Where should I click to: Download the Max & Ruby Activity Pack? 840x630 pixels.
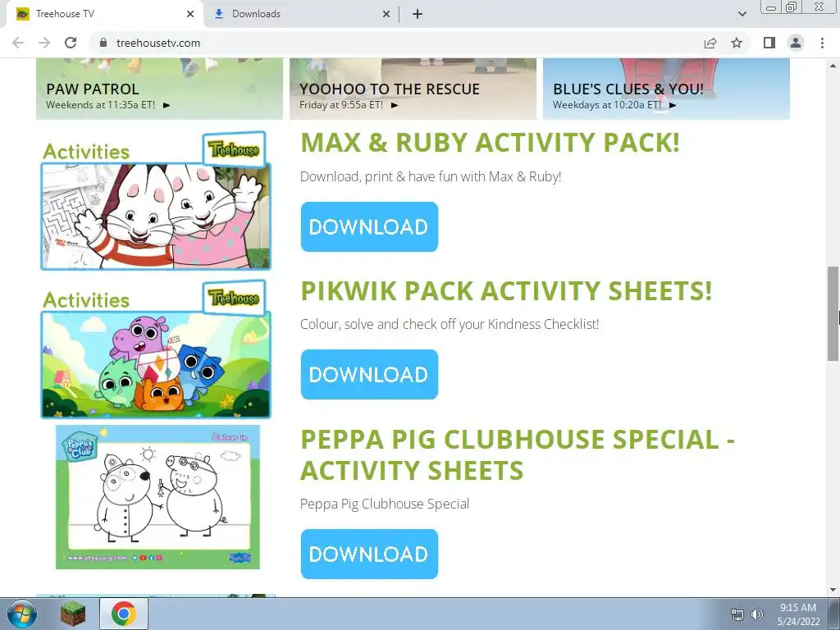click(x=369, y=226)
